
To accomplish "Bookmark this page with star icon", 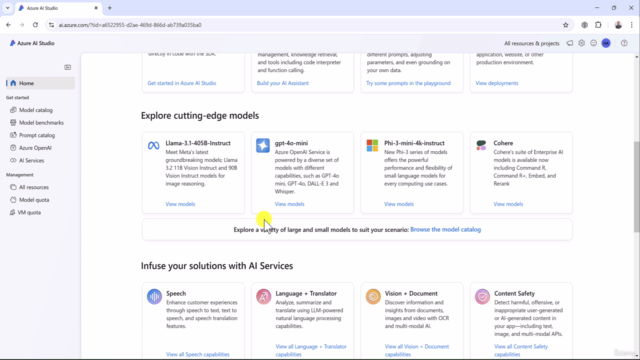I will pos(565,25).
